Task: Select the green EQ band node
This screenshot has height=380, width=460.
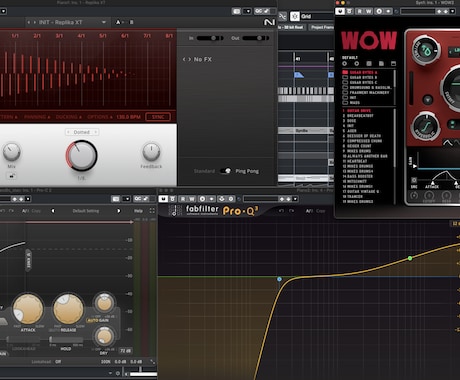Action: coord(410,258)
